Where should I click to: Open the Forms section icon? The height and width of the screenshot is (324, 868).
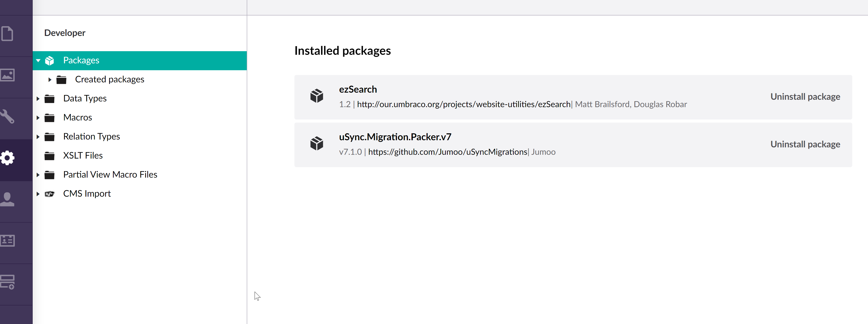(x=7, y=282)
